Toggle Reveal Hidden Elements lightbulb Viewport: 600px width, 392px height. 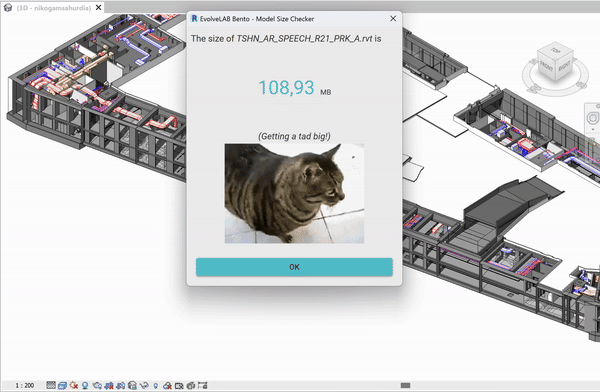coord(155,385)
